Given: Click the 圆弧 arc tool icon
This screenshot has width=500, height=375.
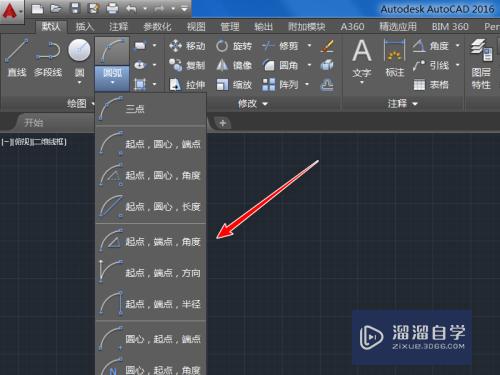Looking at the screenshot, I should 112,51.
